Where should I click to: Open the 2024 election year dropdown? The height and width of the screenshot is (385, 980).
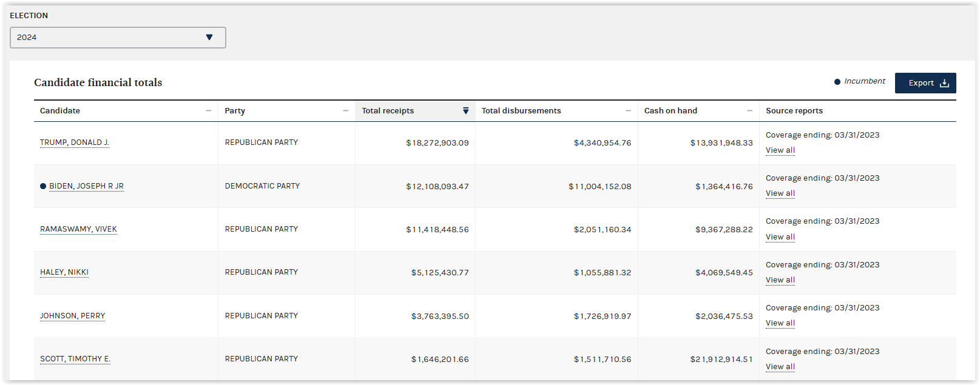pos(118,38)
